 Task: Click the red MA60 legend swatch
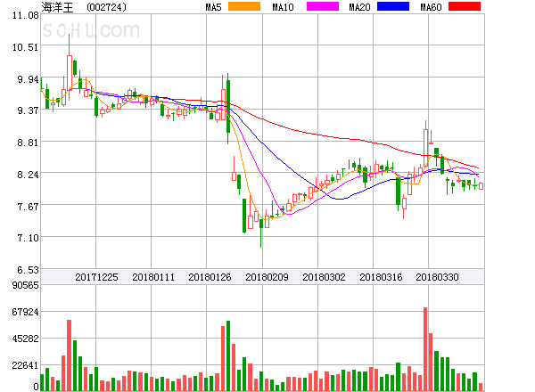[465, 6]
